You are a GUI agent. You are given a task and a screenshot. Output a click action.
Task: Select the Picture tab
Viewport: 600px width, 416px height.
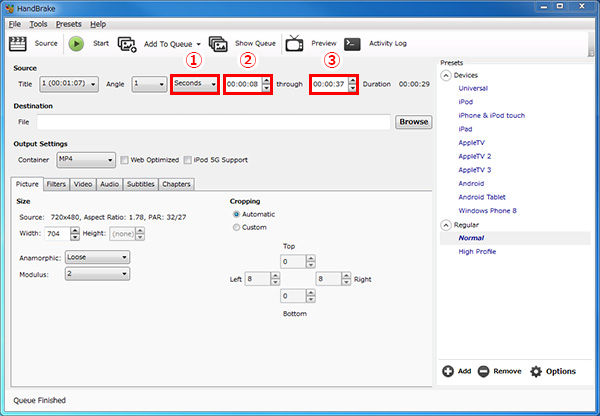[x=27, y=184]
